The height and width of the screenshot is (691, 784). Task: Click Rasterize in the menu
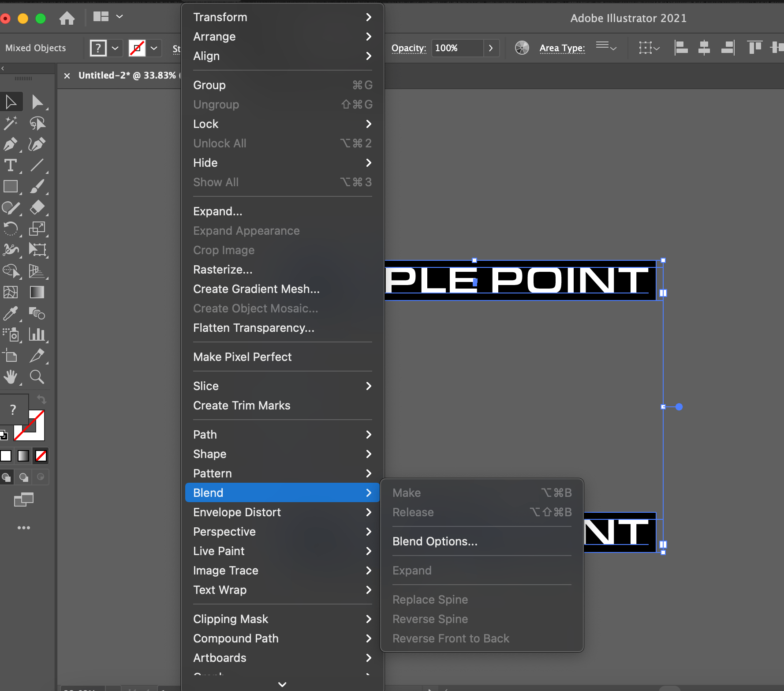[222, 270]
